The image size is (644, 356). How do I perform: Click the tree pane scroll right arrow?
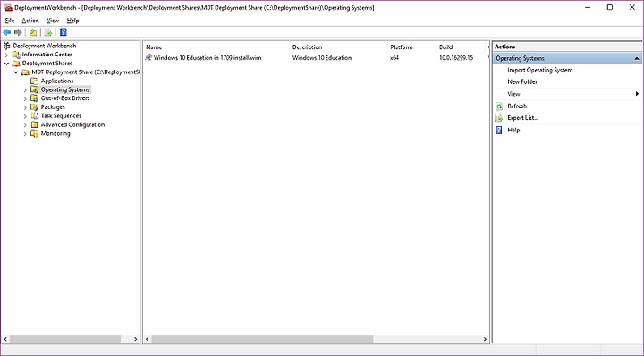click(x=136, y=339)
